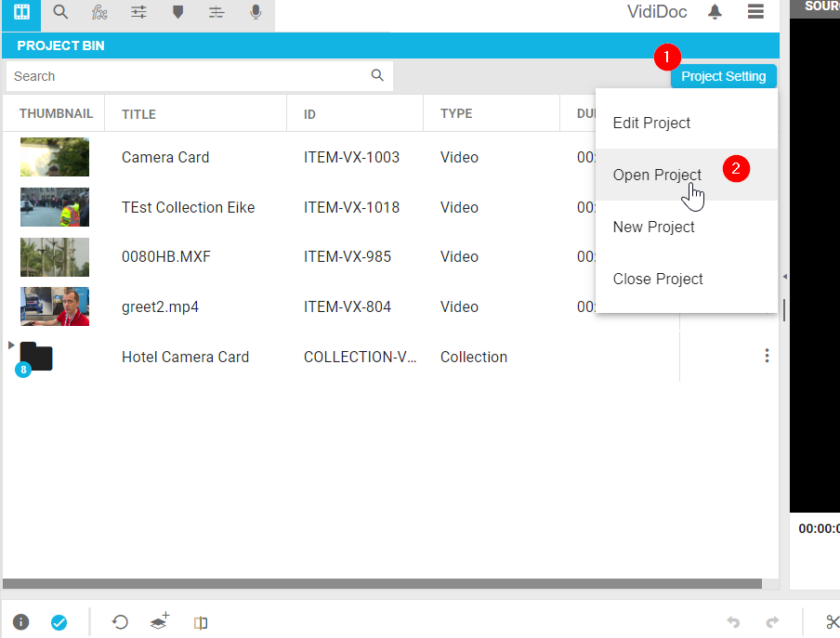Select the greet2.mp4 thumbnail

click(x=55, y=306)
